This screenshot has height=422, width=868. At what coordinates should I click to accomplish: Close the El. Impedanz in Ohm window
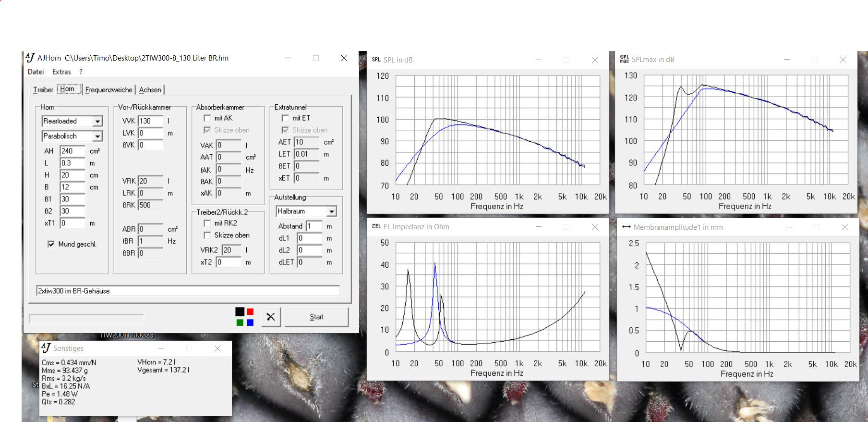click(594, 227)
